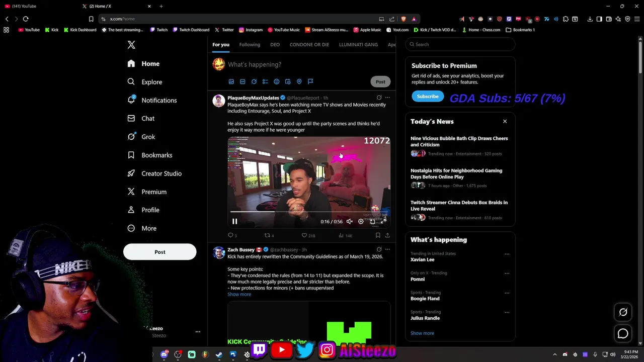
Task: Open more options on PlaqueBoyMaxUpdates post
Action: 387,98
